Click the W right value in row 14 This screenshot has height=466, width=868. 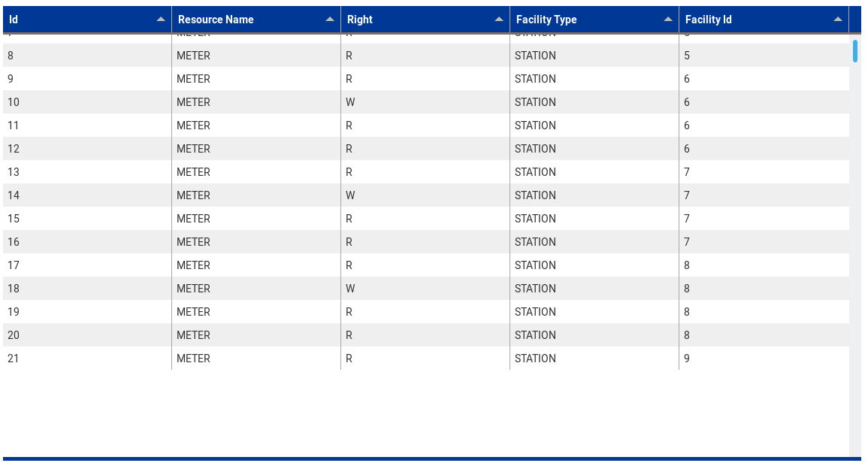click(x=350, y=195)
